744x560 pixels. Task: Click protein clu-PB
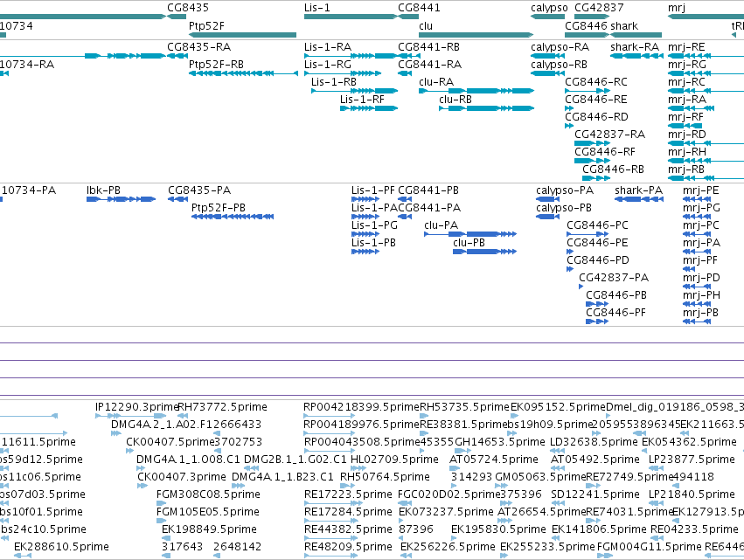[469, 243]
